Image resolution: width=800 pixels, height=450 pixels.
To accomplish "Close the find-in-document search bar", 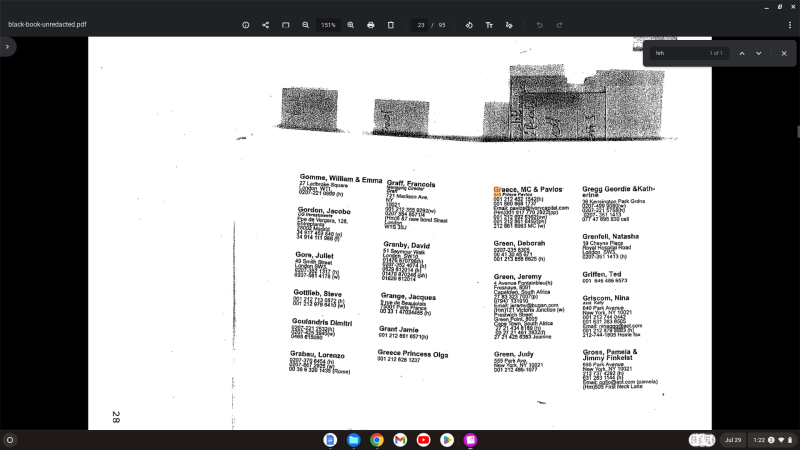I will pyautogui.click(x=784, y=53).
